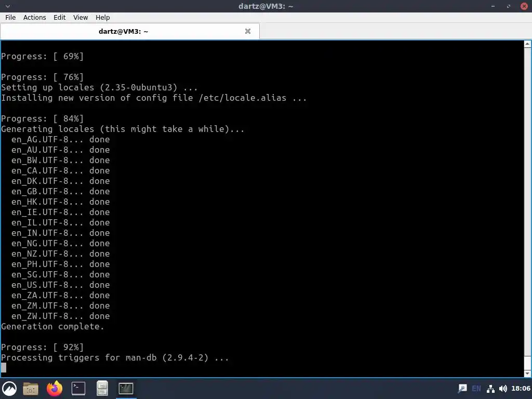Click the en_ZW.UTF-8 line

point(60,316)
